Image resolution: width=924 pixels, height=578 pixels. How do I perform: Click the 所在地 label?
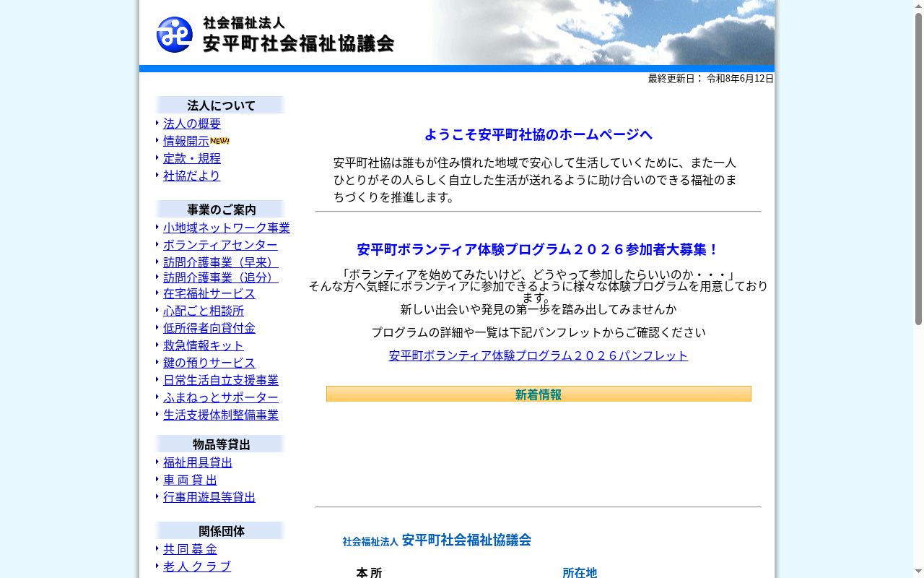tap(580, 572)
